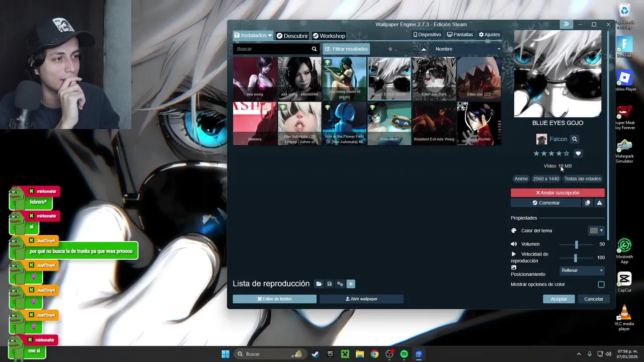Viewport: 644px width, 362px height.
Task: Click Cancelar button
Action: tap(593, 299)
